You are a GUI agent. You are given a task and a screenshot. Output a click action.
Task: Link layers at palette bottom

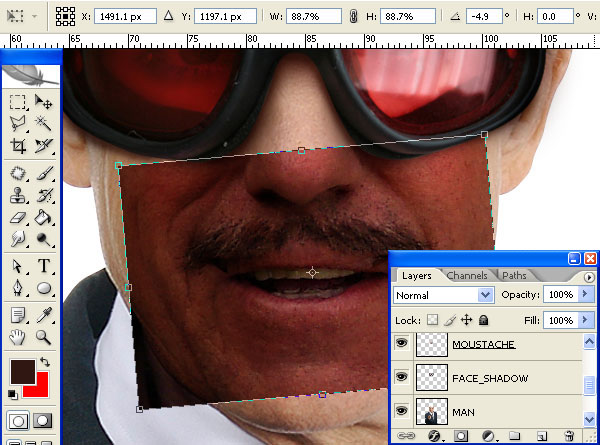[406, 436]
